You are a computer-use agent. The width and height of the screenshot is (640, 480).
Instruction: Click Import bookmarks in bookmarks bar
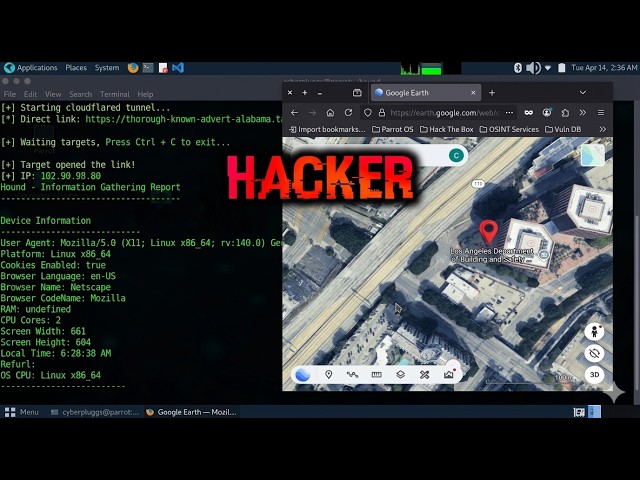pyautogui.click(x=327, y=129)
